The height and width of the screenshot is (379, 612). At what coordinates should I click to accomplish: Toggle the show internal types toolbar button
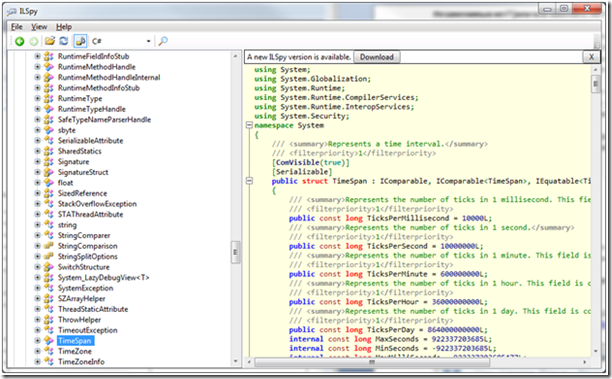pyautogui.click(x=80, y=41)
